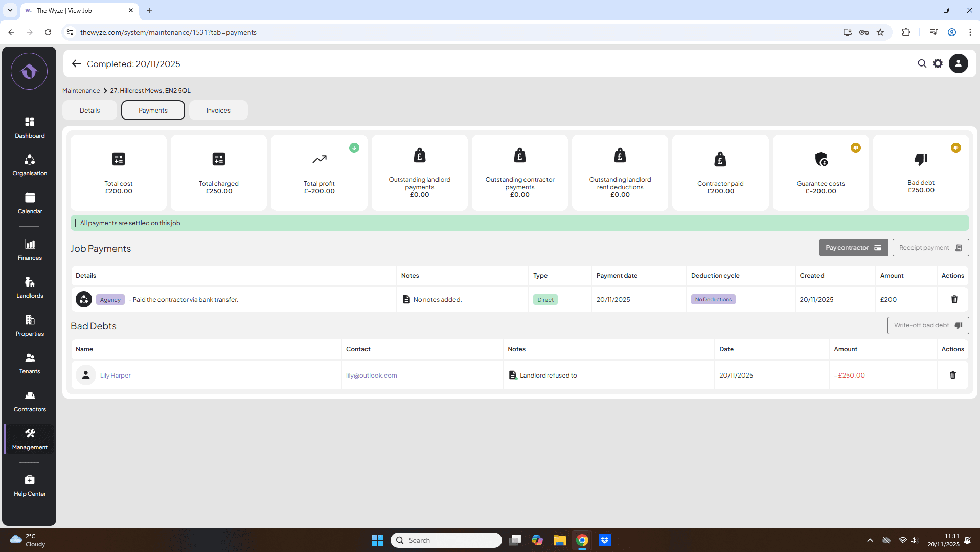Viewport: 980px width, 552px height.
Task: Open the Organisation sidebar section
Action: pyautogui.click(x=30, y=165)
